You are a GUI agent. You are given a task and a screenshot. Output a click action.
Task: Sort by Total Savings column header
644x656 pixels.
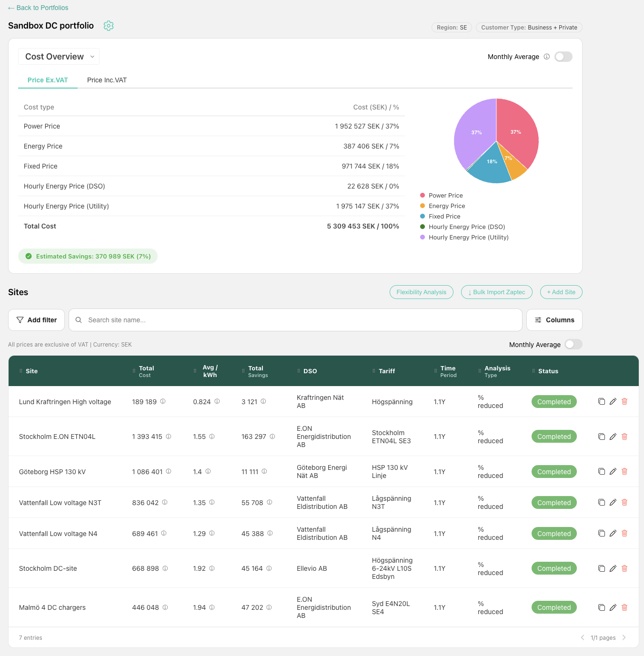point(258,371)
